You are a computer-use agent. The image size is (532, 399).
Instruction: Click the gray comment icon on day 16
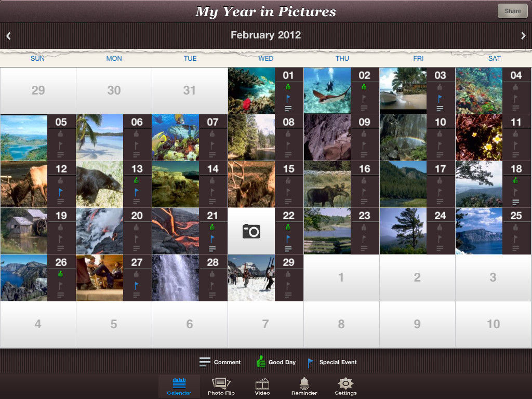364,202
